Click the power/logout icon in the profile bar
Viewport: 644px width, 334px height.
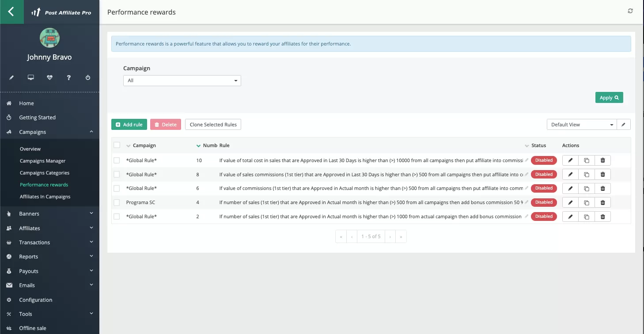click(88, 77)
